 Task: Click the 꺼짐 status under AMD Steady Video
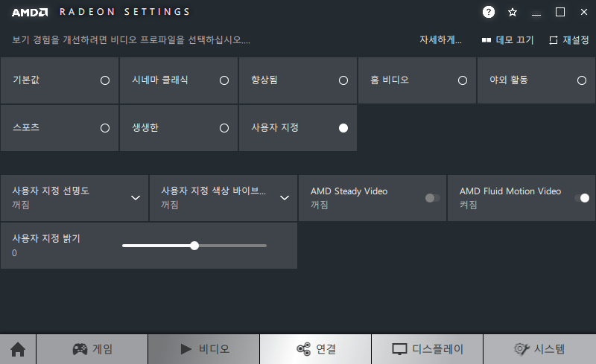tap(320, 205)
